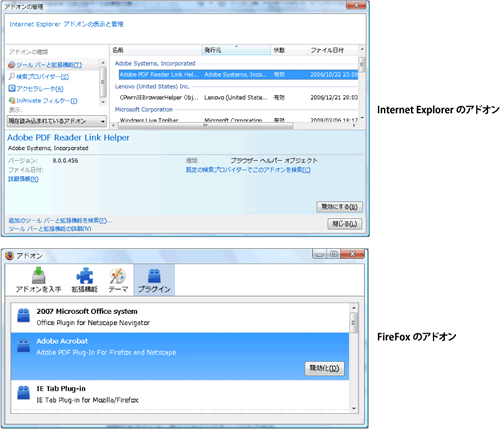The height and width of the screenshot is (429, 500).
Task: Close the IE add-ons dialog via close button
Action: 345,224
